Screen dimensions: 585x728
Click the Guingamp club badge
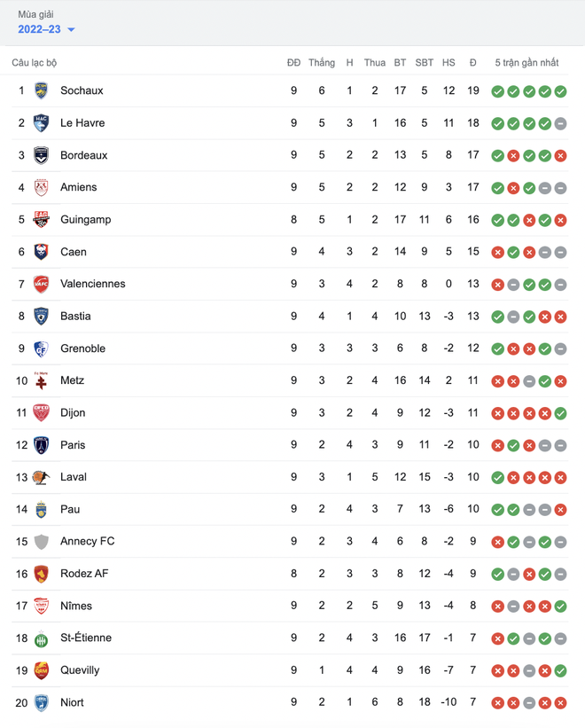coord(41,220)
